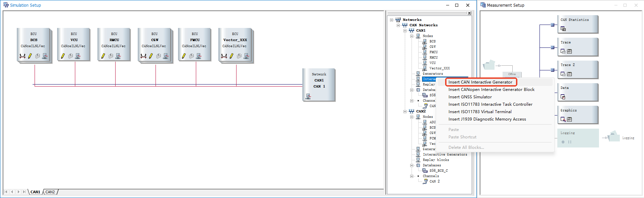This screenshot has width=644, height=198.
Task: Open the CAN Statistics block window icon
Action: 563,29
